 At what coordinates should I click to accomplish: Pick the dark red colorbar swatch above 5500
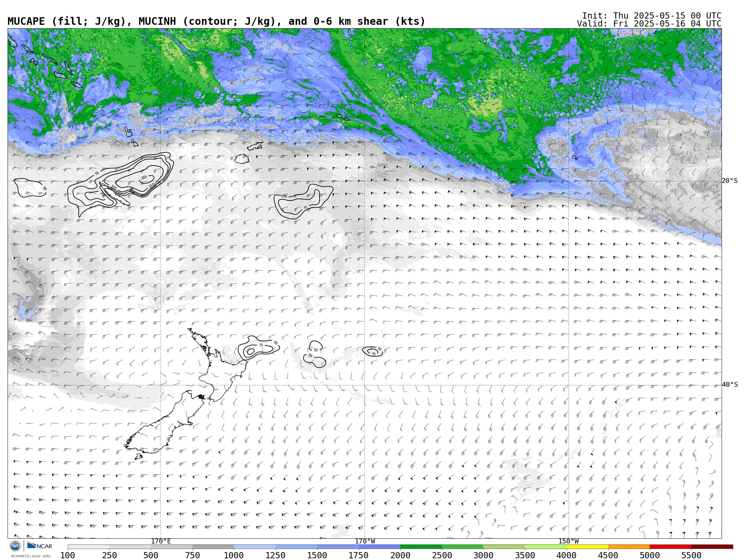[712, 547]
